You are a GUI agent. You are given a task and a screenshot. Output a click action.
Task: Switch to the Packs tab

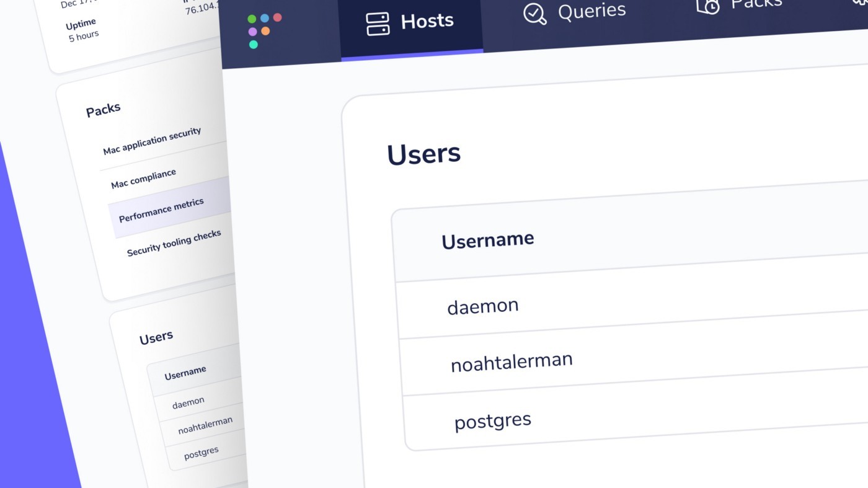[738, 6]
